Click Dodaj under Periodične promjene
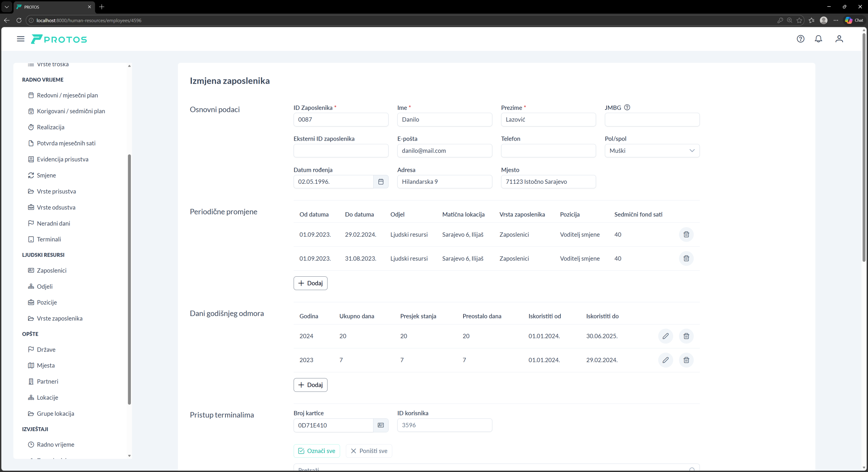Viewport: 868px width, 472px height. [x=310, y=283]
